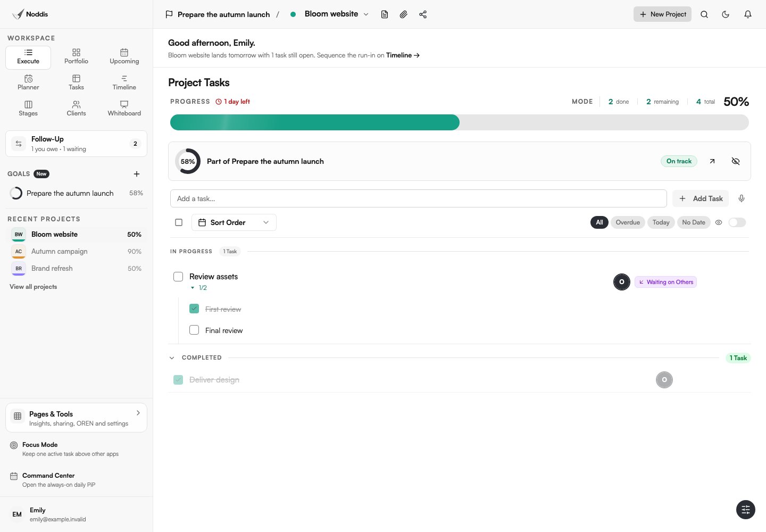Click the New Project button

(x=662, y=14)
